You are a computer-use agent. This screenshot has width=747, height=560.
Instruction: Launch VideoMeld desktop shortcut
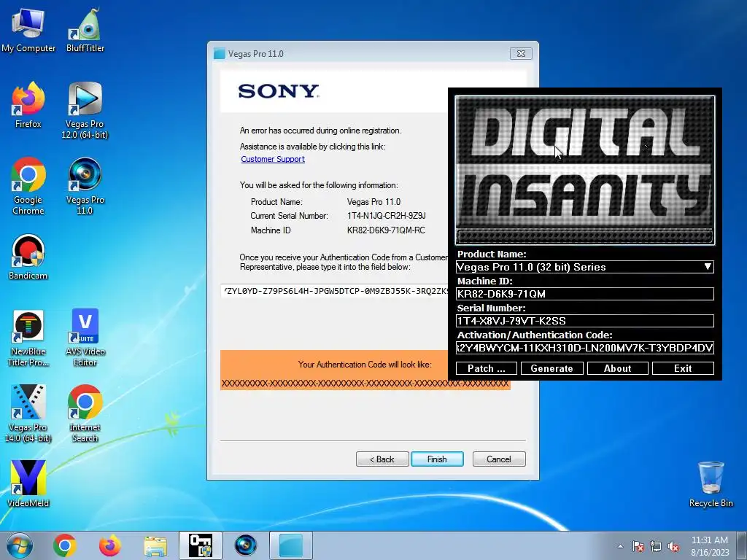[x=28, y=484]
